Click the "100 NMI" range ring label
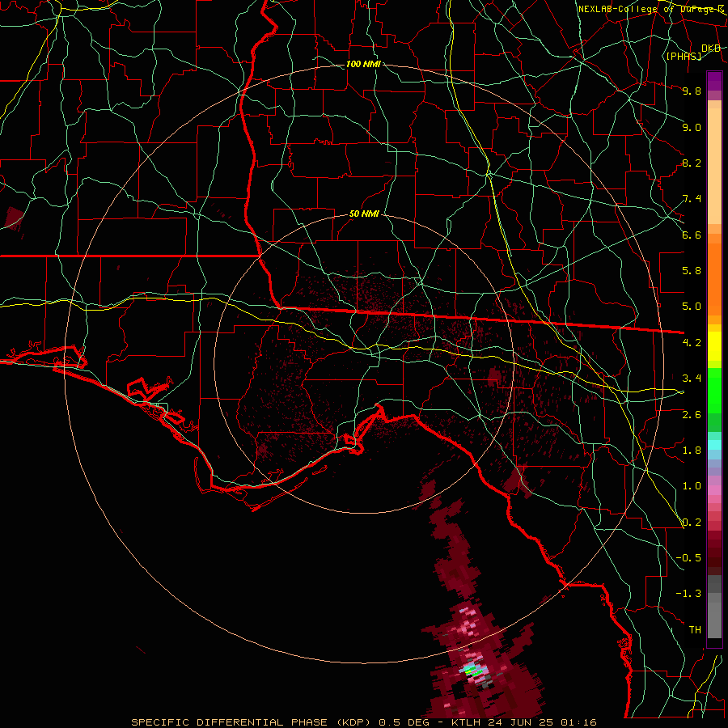This screenshot has width=728, height=728. (x=363, y=64)
